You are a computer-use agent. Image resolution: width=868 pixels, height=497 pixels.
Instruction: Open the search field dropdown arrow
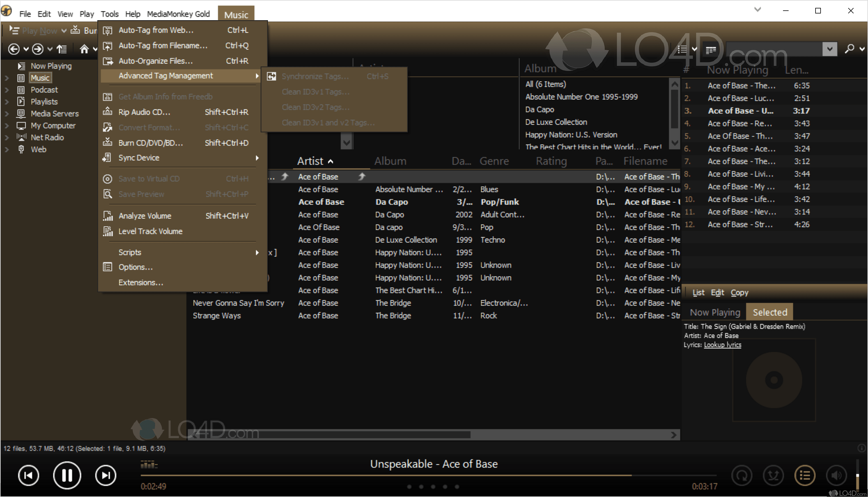pyautogui.click(x=830, y=49)
